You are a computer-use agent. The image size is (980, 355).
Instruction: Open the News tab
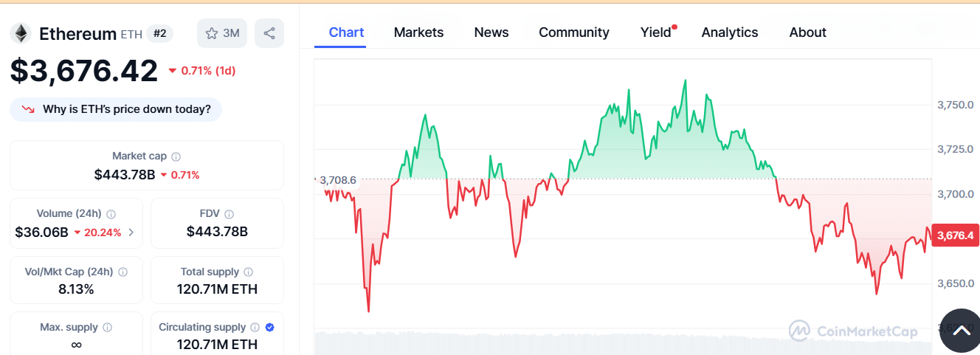[x=491, y=32]
